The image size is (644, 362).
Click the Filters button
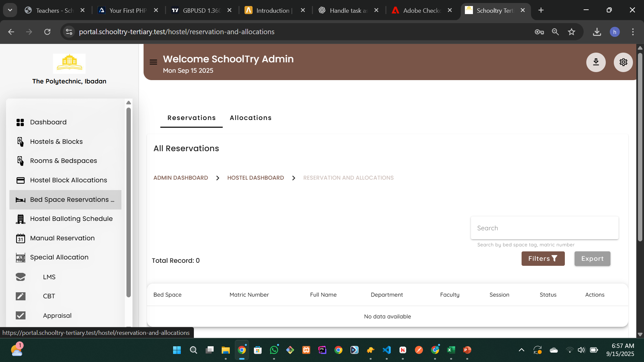pyautogui.click(x=543, y=259)
